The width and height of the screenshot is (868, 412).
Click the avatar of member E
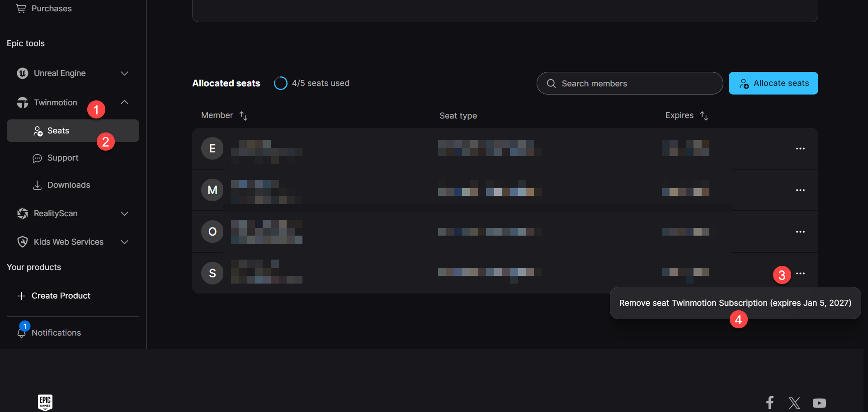coord(212,148)
